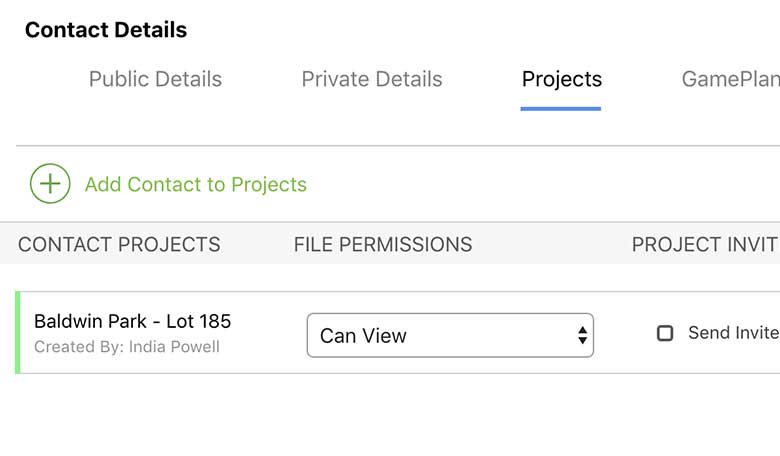The image size is (780, 456).
Task: Select the Projects tab
Action: [x=561, y=79]
